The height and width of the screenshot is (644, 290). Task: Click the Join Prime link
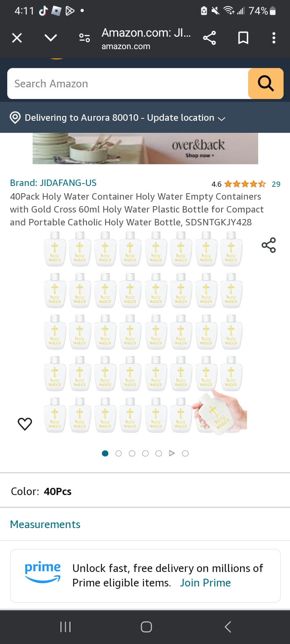click(x=205, y=583)
